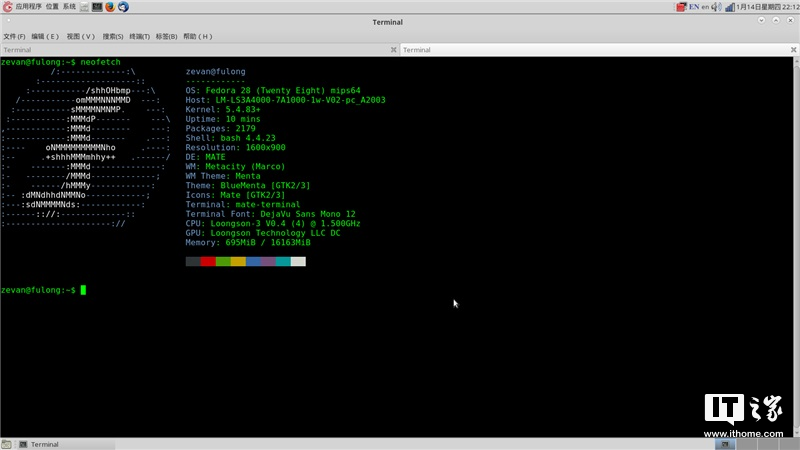Screen dimensions: 800x450
Task: Open the 搜索(S) menu
Action: 113,36
